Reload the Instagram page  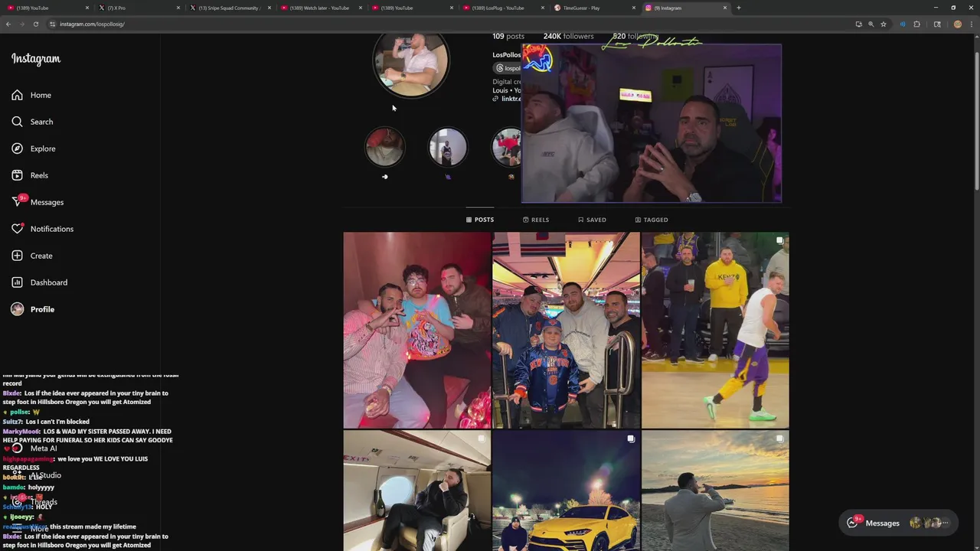(x=36, y=24)
